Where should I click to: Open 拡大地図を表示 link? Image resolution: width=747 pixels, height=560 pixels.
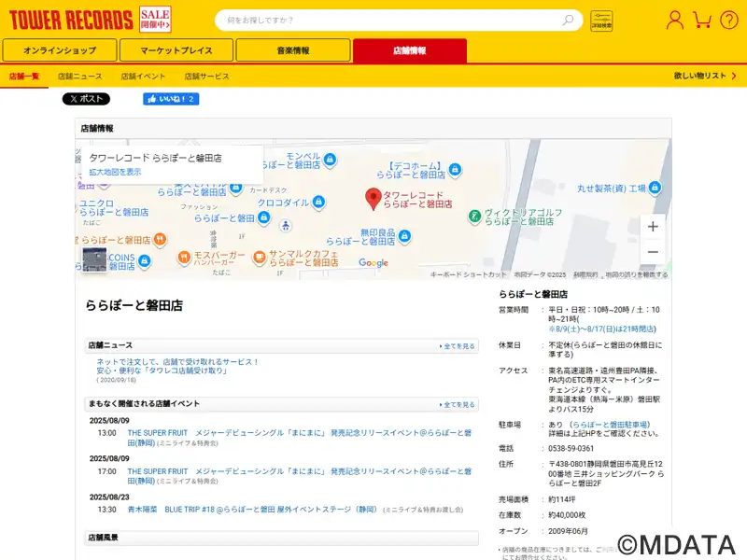click(x=115, y=172)
